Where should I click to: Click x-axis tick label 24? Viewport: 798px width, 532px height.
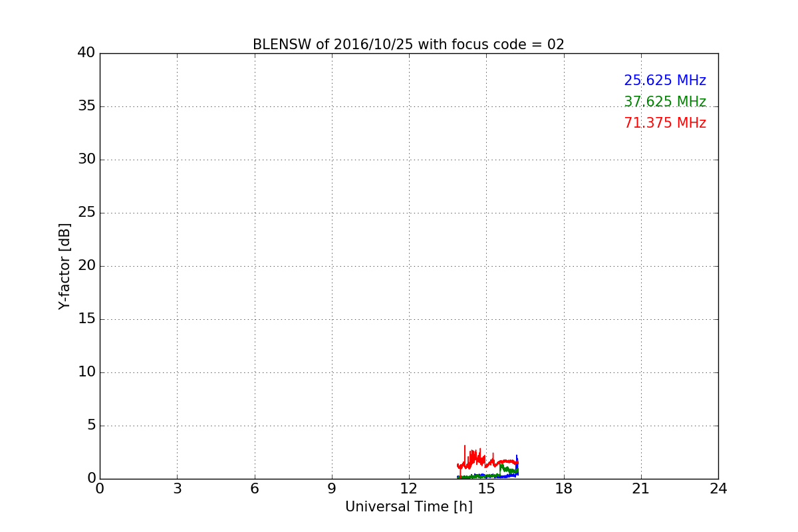pyautogui.click(x=718, y=489)
